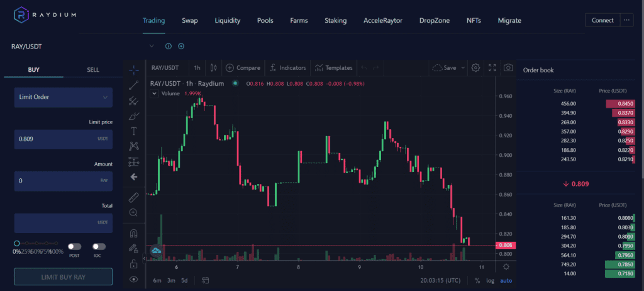Expand the RAY/USDT market pair selector
This screenshot has height=291, width=644.
(152, 46)
